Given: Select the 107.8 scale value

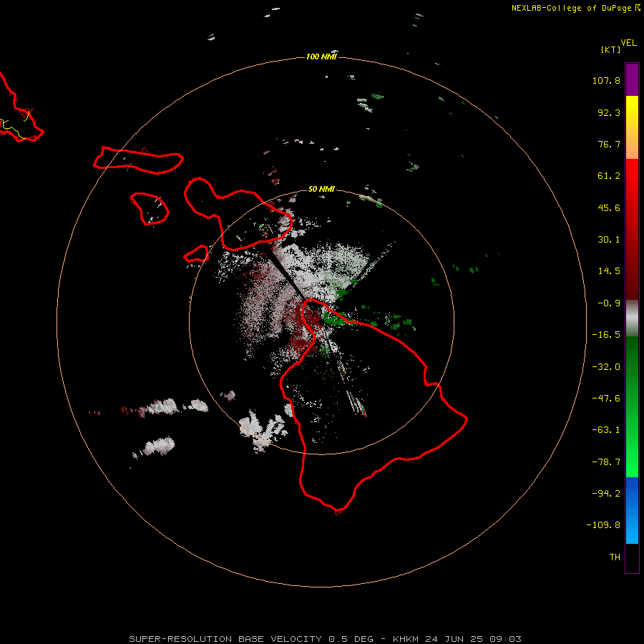Looking at the screenshot, I should pos(606,80).
